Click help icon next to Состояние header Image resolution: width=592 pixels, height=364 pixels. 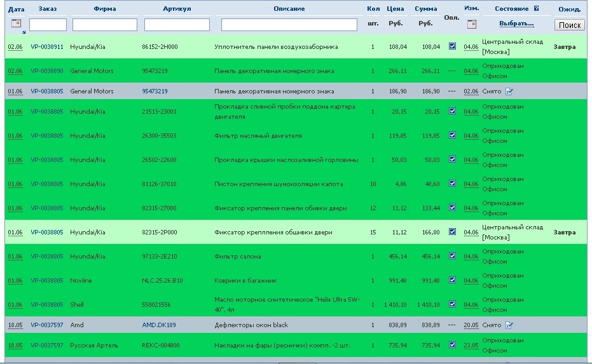(x=537, y=9)
